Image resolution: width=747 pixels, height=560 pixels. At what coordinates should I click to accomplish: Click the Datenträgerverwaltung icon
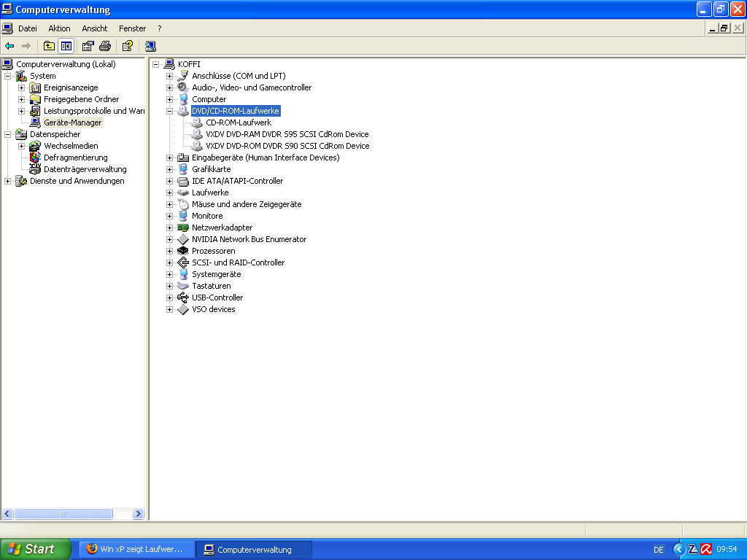click(x=35, y=169)
